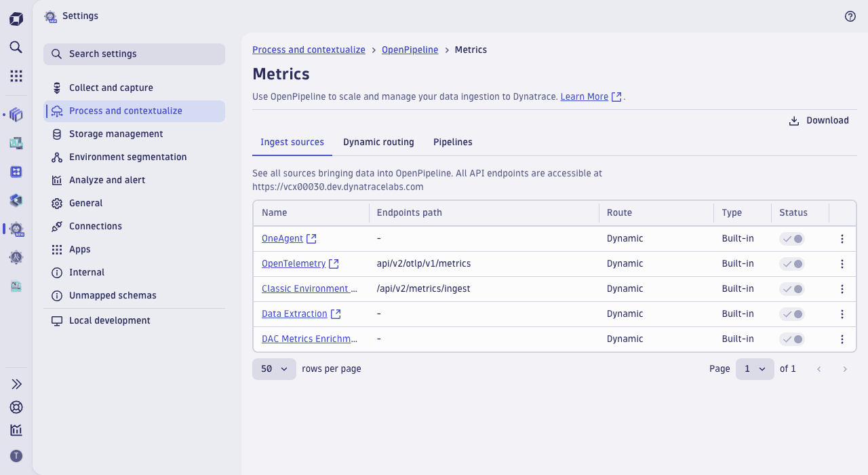Screen dimensions: 868x475
Task: Open Local development category
Action: [x=134, y=320]
